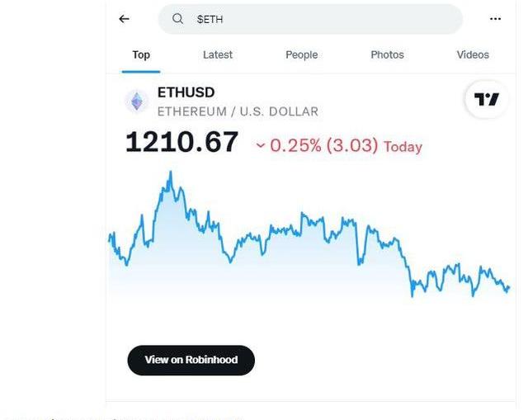Click the ETHUSD ticker title
The width and height of the screenshot is (528, 420).
tap(186, 92)
